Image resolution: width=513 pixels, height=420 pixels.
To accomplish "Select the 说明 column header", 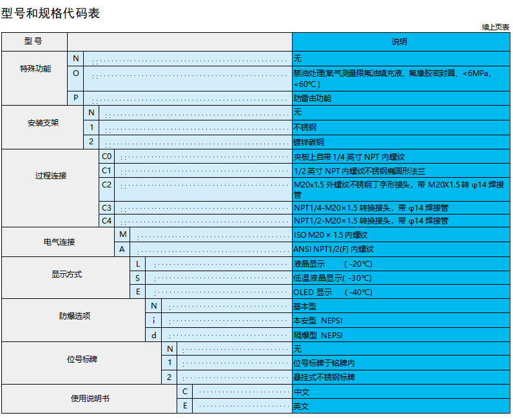I will [x=400, y=42].
